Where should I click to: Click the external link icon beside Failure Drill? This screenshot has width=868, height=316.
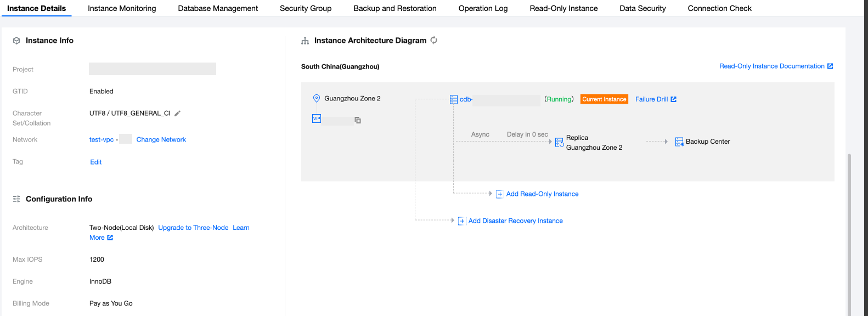click(674, 99)
